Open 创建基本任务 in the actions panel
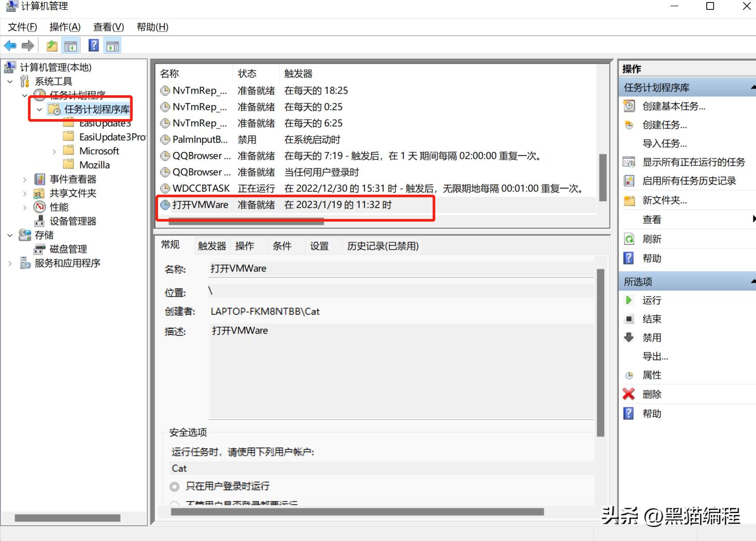 [674, 106]
